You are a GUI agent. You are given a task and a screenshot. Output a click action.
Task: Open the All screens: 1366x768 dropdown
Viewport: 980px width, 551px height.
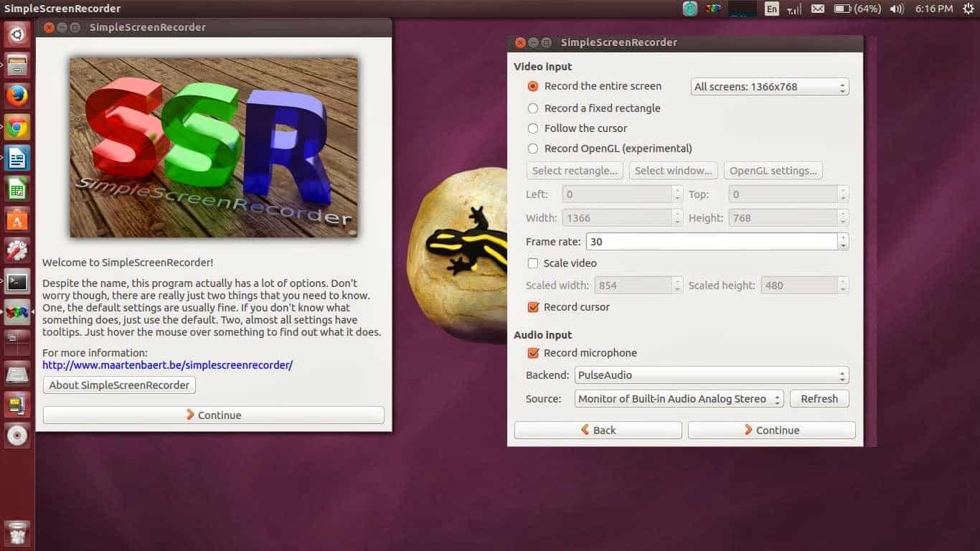coord(769,87)
